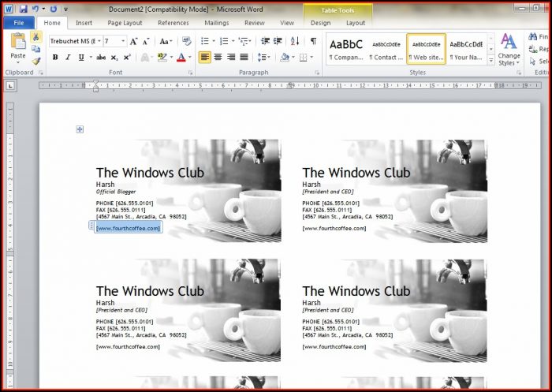Screen dimensions: 552x392
Task: Apply subscript formatting
Action: (114, 58)
